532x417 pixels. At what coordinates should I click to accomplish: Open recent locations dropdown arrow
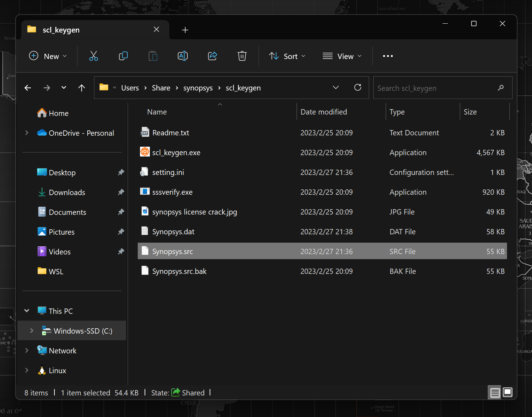64,87
